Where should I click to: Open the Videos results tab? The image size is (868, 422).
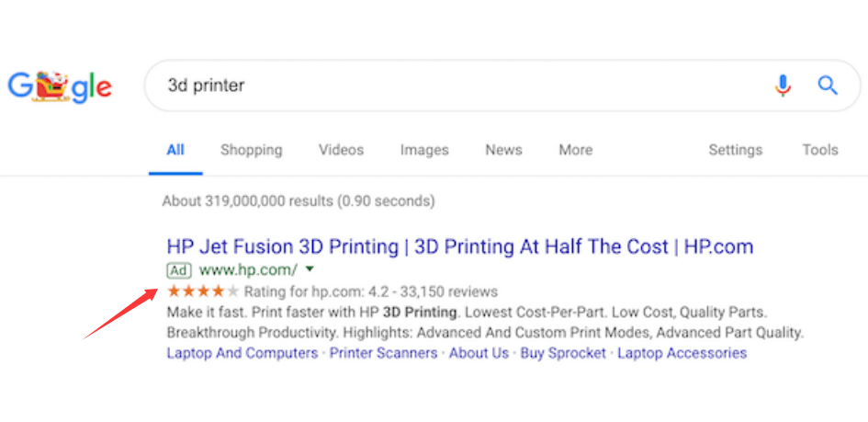point(341,150)
